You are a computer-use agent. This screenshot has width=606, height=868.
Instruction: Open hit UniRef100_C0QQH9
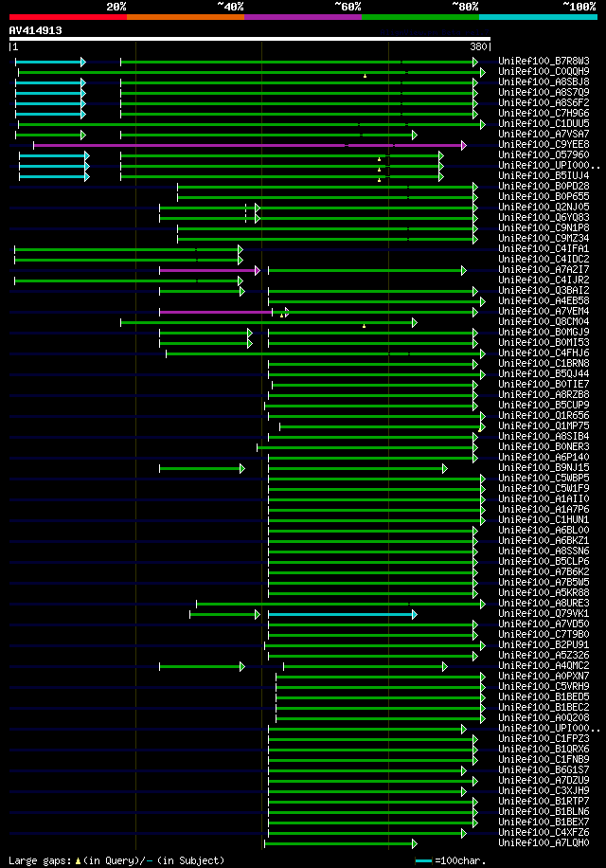pos(544,71)
